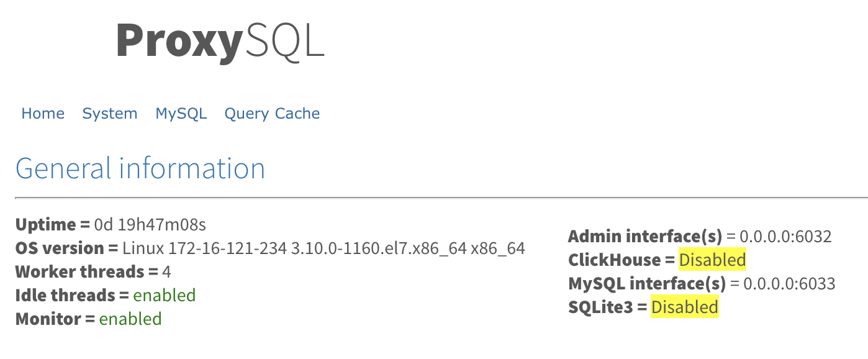
Task: Open the Home navigation link
Action: (x=42, y=114)
